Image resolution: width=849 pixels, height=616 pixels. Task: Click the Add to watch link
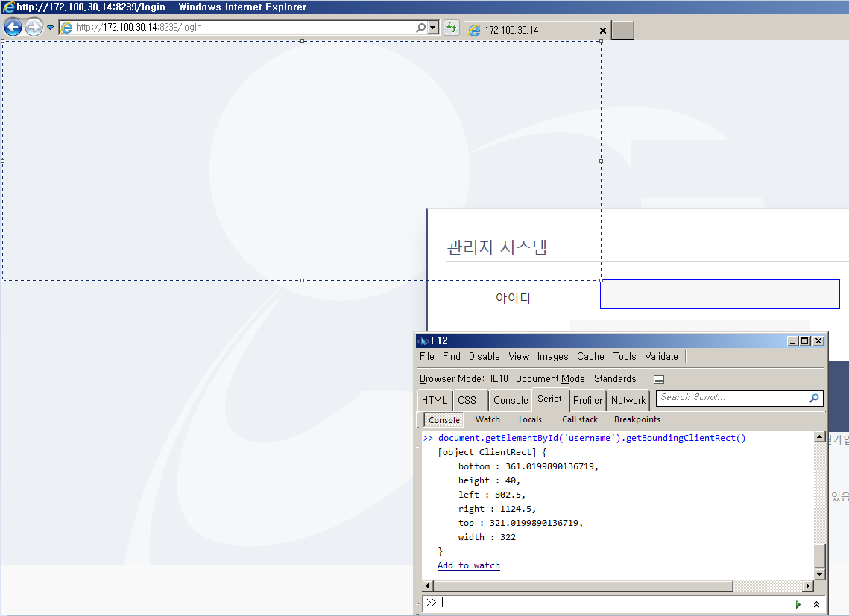point(468,565)
